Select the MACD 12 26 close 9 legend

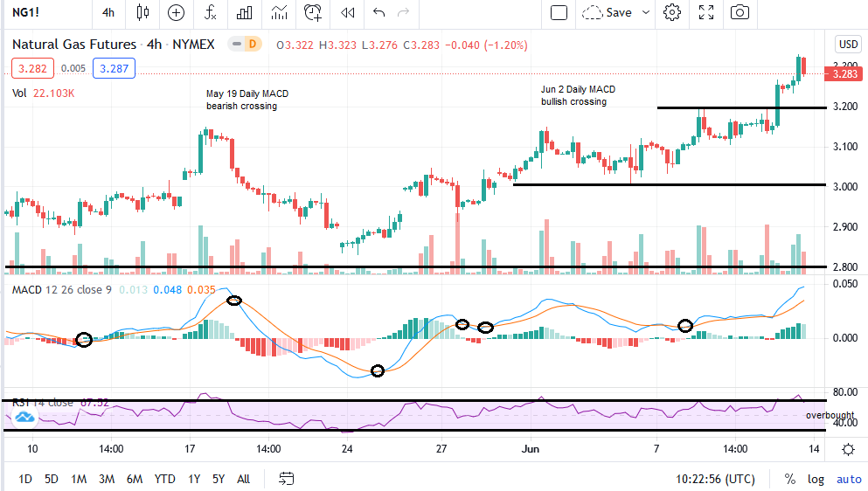click(x=62, y=289)
